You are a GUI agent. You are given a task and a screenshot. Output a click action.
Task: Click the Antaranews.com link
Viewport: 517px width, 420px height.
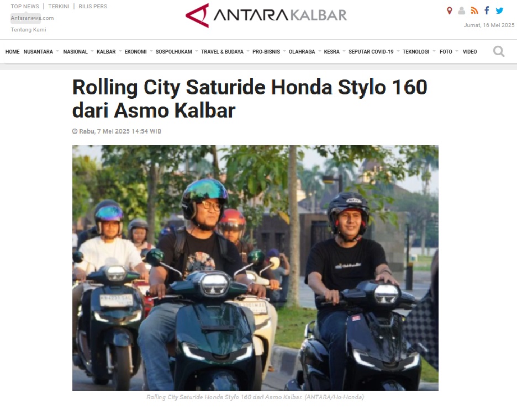pos(32,18)
